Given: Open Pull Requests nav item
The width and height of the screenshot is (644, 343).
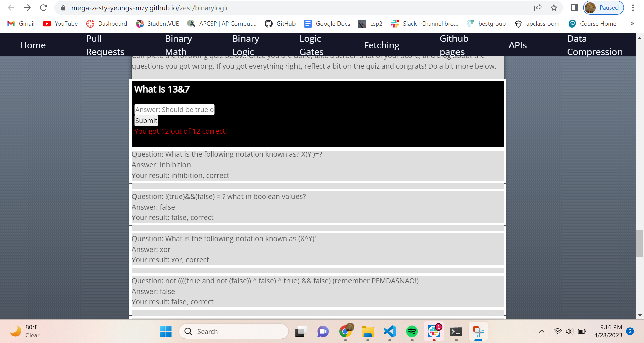Looking at the screenshot, I should [x=105, y=45].
